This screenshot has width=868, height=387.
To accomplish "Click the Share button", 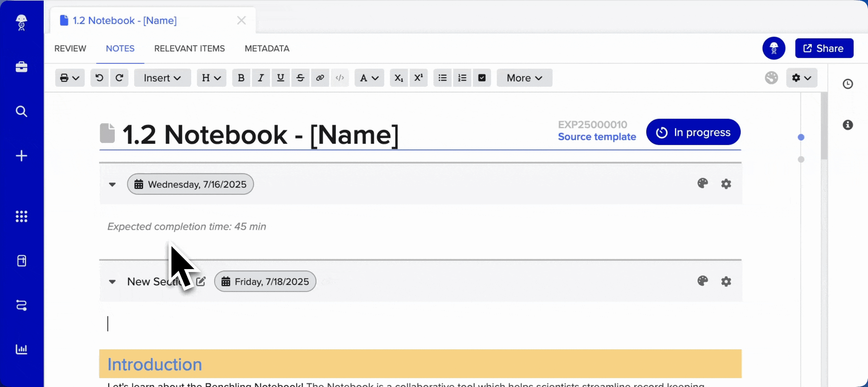I will coord(824,48).
